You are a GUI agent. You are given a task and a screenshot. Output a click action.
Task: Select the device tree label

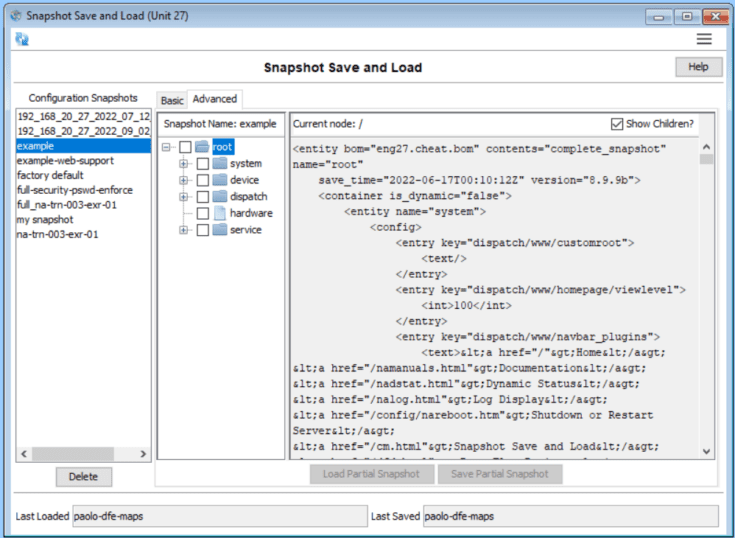[x=244, y=180]
